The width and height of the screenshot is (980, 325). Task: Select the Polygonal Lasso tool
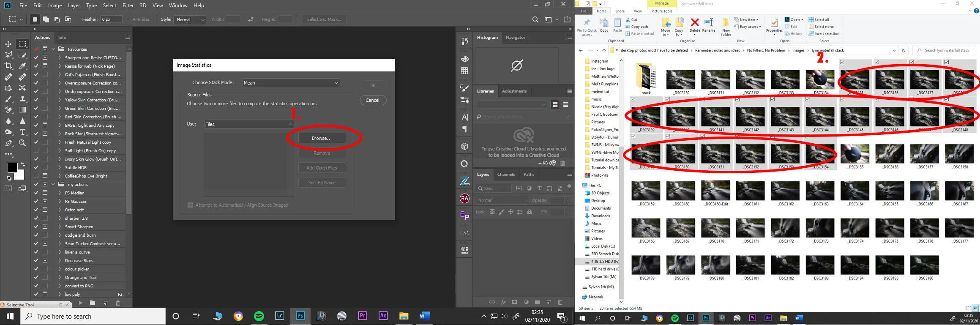click(x=8, y=55)
